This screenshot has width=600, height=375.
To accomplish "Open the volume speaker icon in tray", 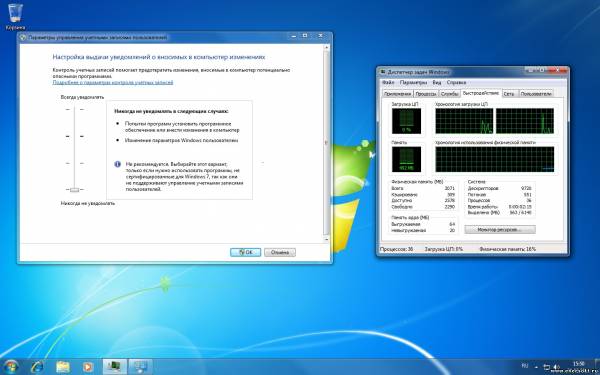I will click(x=558, y=367).
